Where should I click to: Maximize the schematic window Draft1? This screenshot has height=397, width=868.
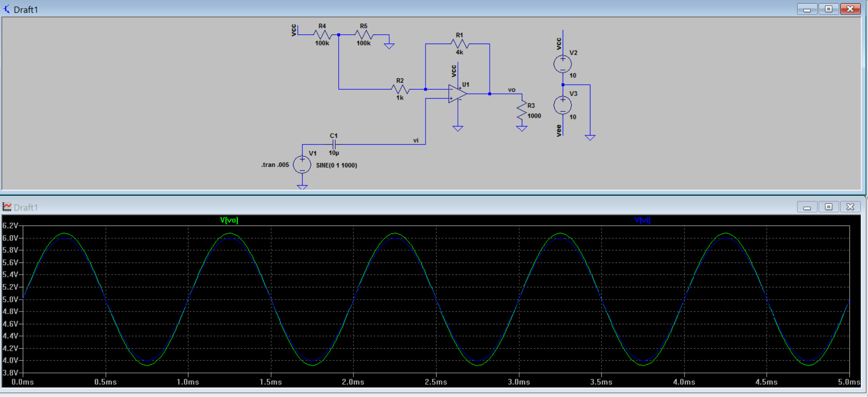(828, 9)
